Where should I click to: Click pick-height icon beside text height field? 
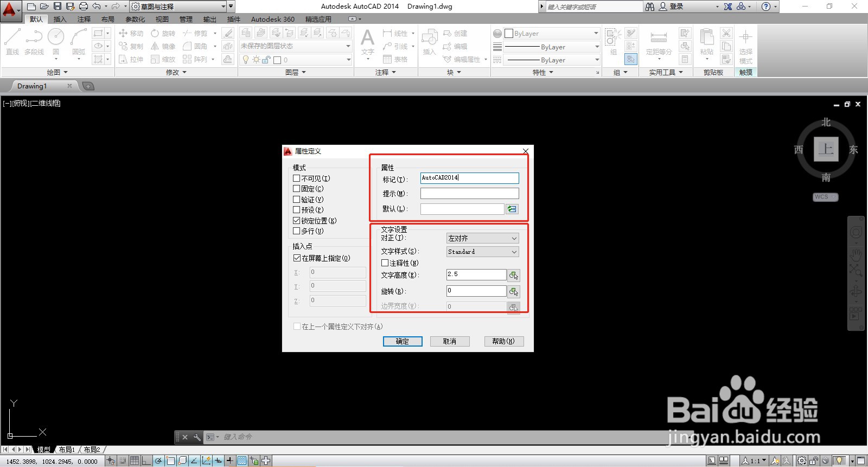point(514,275)
